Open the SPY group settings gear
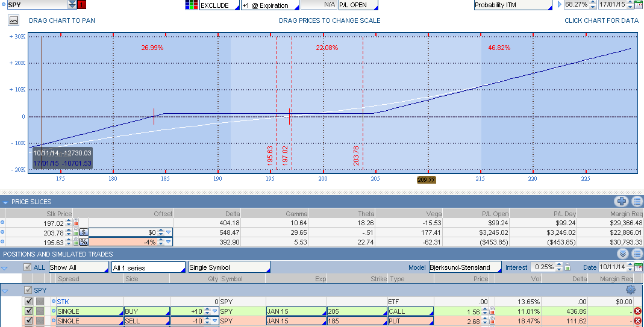 631,290
